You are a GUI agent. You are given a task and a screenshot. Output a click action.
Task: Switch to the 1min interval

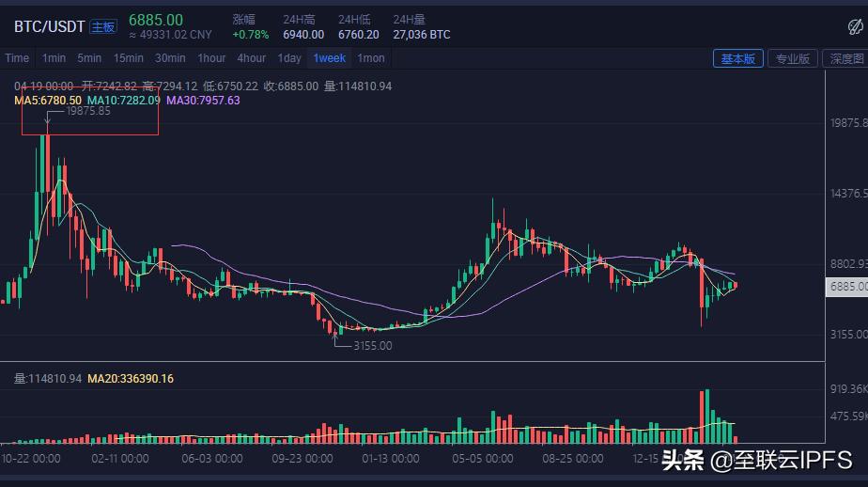[x=54, y=58]
